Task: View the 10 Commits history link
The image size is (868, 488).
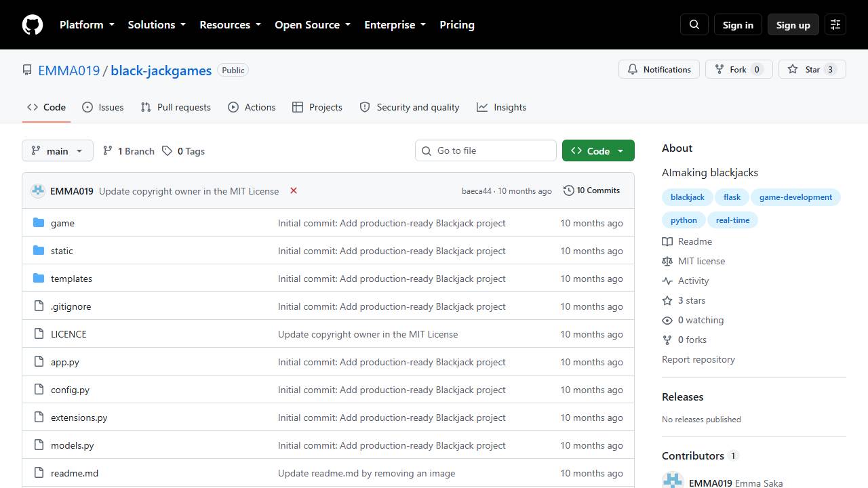Action: (592, 190)
